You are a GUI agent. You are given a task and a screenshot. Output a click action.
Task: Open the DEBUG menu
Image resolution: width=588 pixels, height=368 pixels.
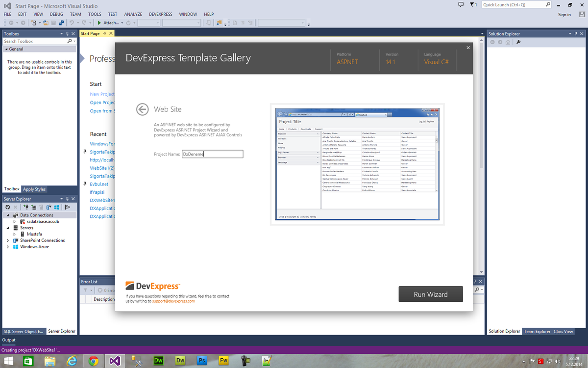point(56,15)
